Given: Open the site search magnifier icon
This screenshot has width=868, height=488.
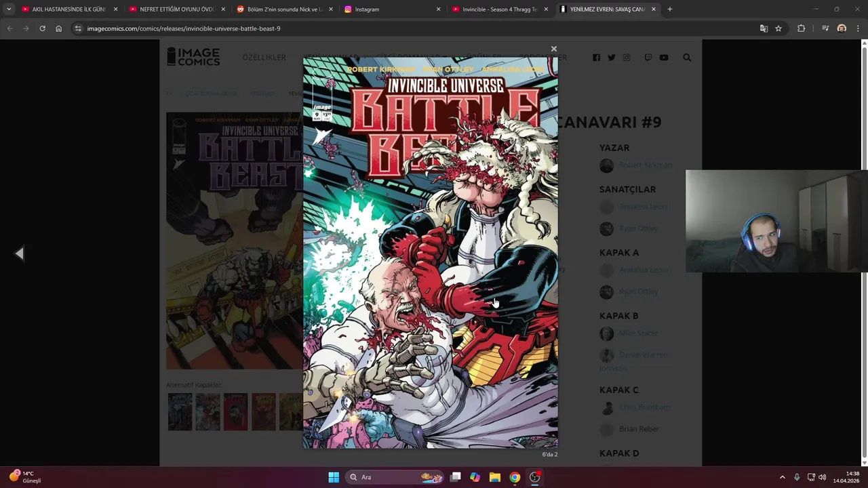Looking at the screenshot, I should tap(687, 58).
